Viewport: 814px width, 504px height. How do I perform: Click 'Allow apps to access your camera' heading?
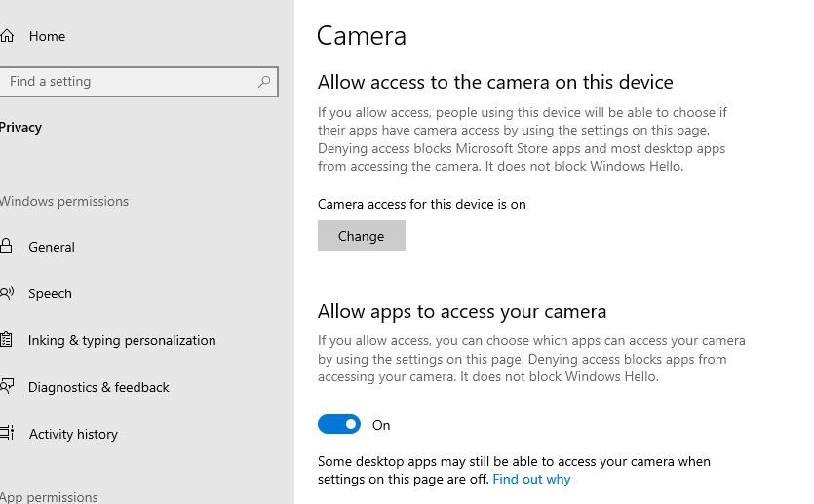click(x=462, y=311)
